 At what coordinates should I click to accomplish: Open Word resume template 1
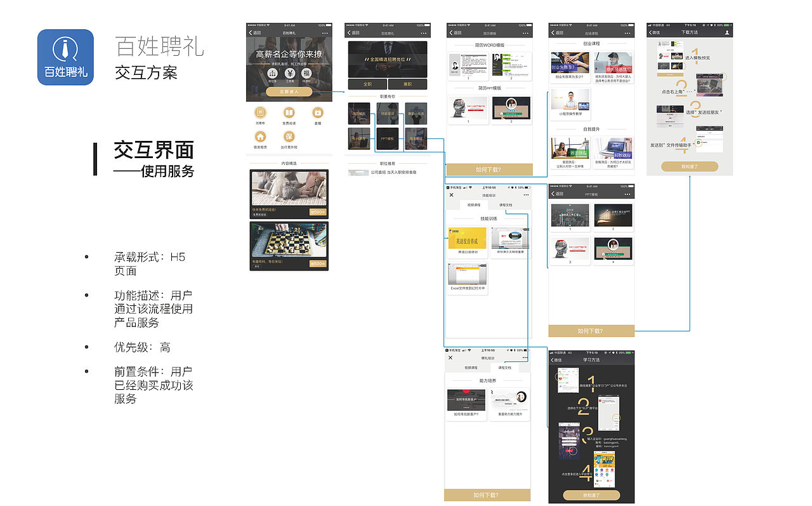468,67
